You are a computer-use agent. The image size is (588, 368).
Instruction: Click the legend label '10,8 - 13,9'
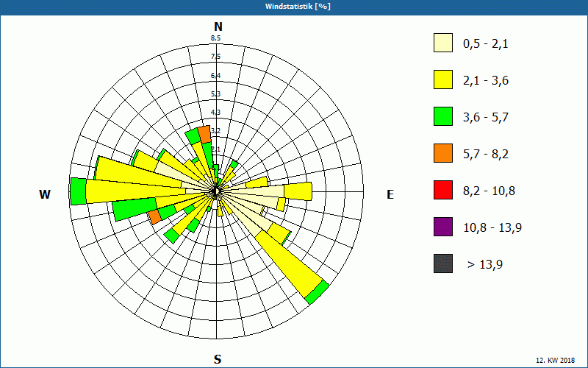coord(492,228)
